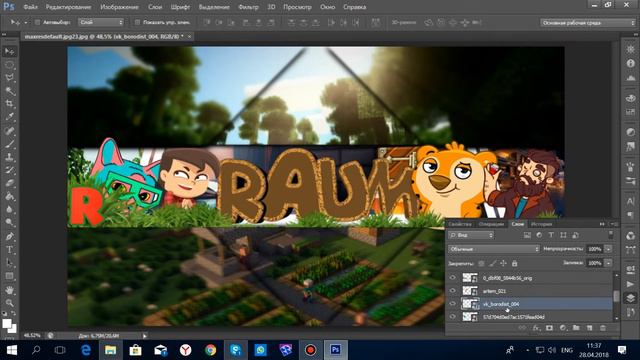Select the Pen tool

pos(9,237)
